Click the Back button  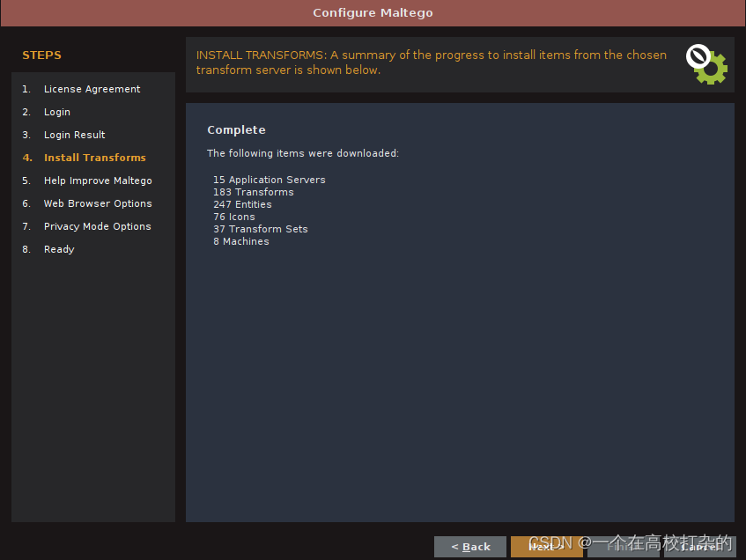470,547
